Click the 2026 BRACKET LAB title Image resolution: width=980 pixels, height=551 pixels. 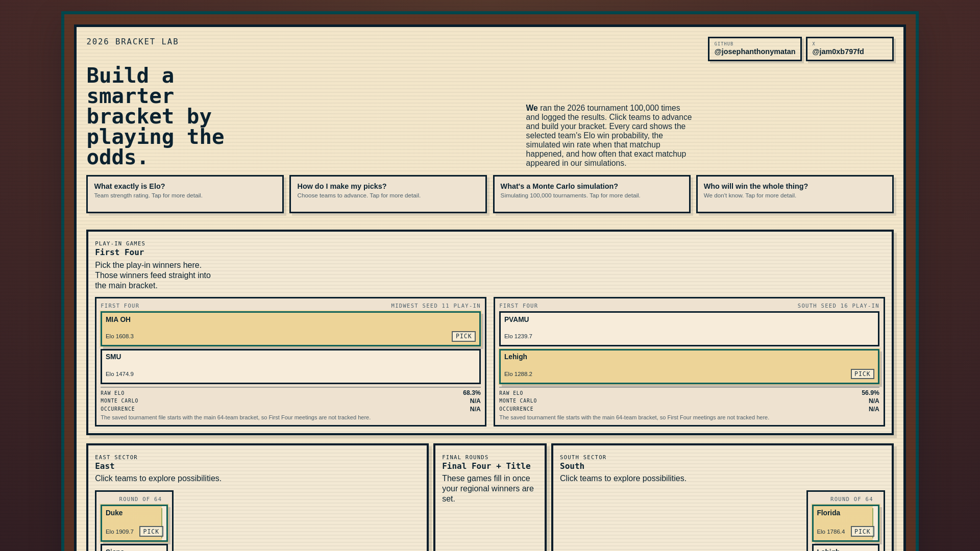pyautogui.click(x=132, y=42)
